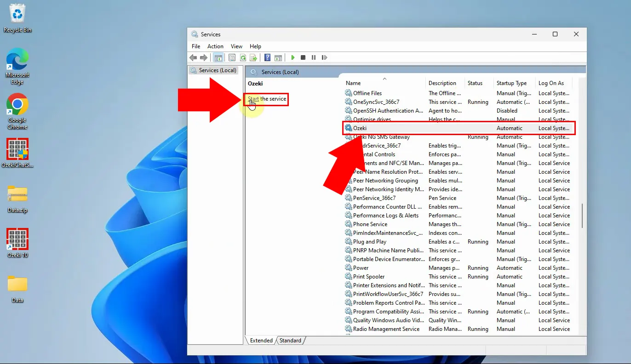Select the Google Chrome desktop shortcut

pos(17,111)
